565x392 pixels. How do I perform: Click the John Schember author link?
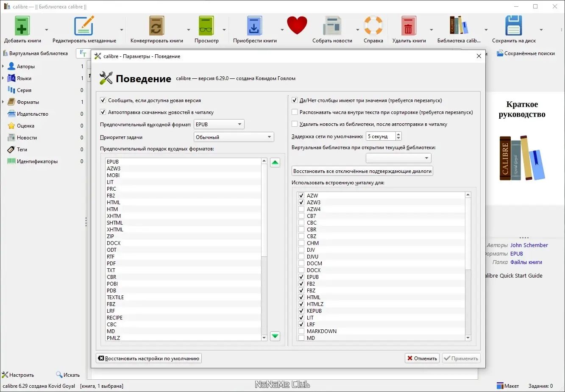(x=529, y=245)
